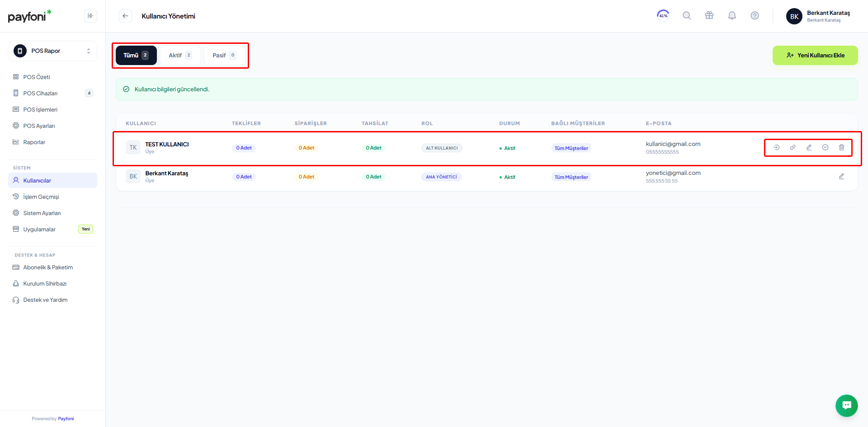Viewport: 868px width, 427px height.
Task: Click yonetici@gmail.com email text
Action: tap(673, 173)
